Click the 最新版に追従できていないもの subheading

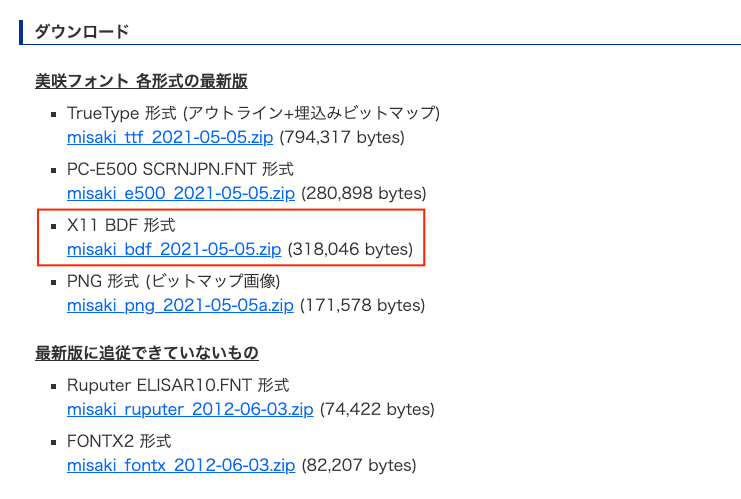tap(146, 353)
